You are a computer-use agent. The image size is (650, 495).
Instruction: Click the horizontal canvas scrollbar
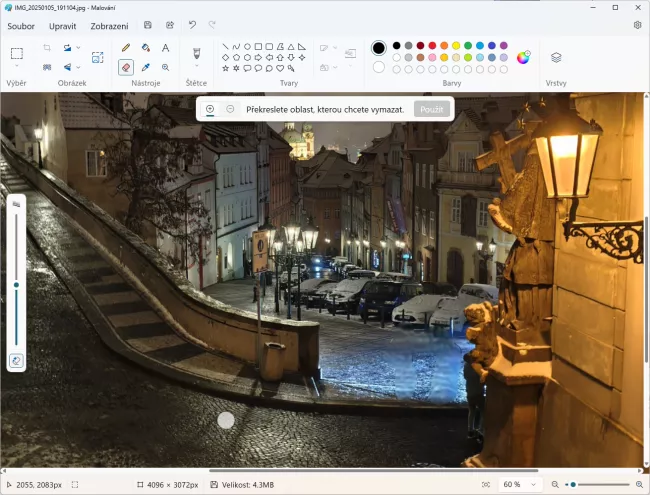pos(372,470)
